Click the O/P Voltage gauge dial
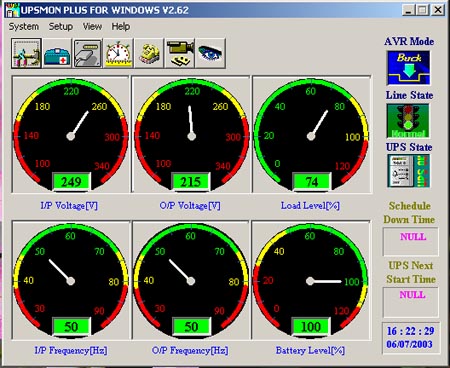 (x=191, y=134)
